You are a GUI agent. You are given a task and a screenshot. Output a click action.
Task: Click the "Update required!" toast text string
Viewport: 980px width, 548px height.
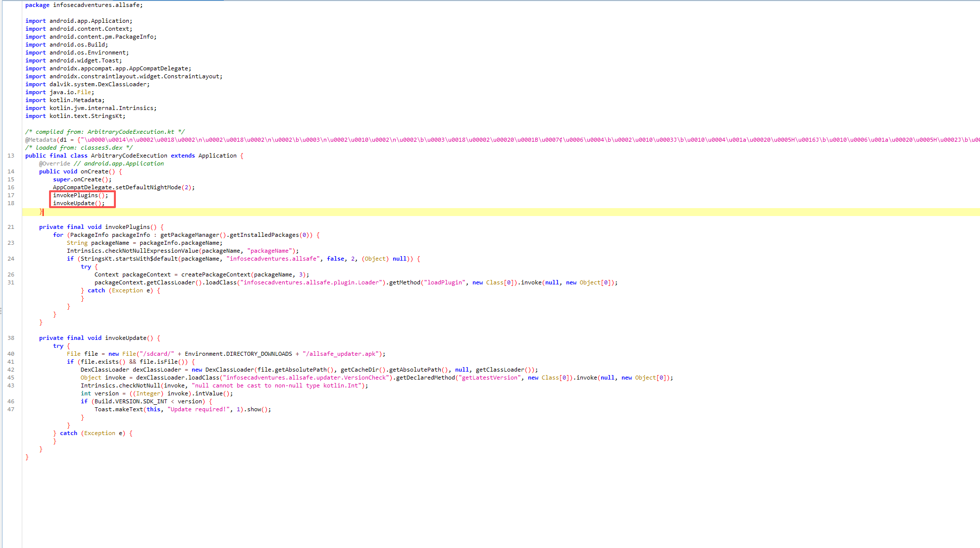pyautogui.click(x=198, y=409)
